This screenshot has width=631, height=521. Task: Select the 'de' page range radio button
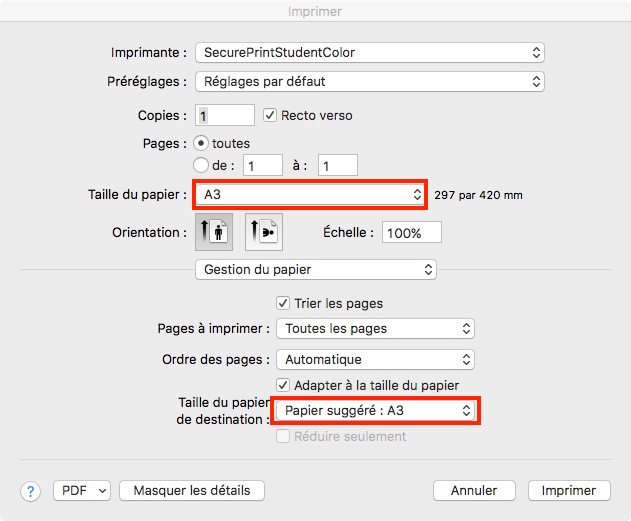click(x=200, y=165)
